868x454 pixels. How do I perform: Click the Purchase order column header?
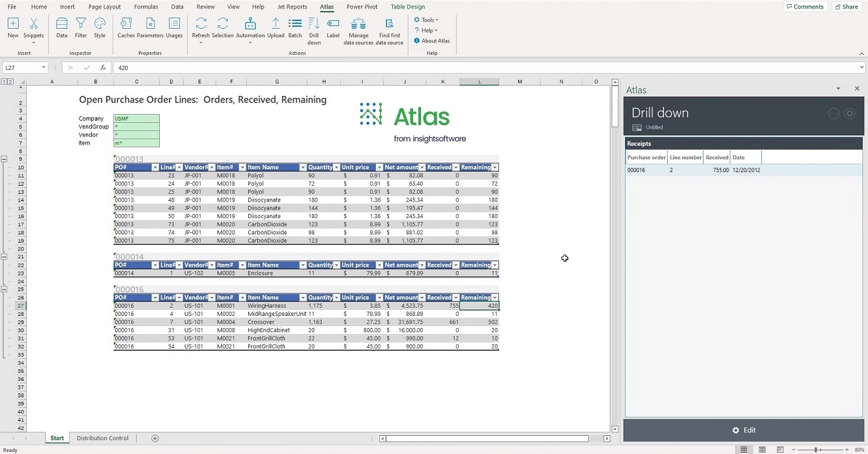[646, 157]
